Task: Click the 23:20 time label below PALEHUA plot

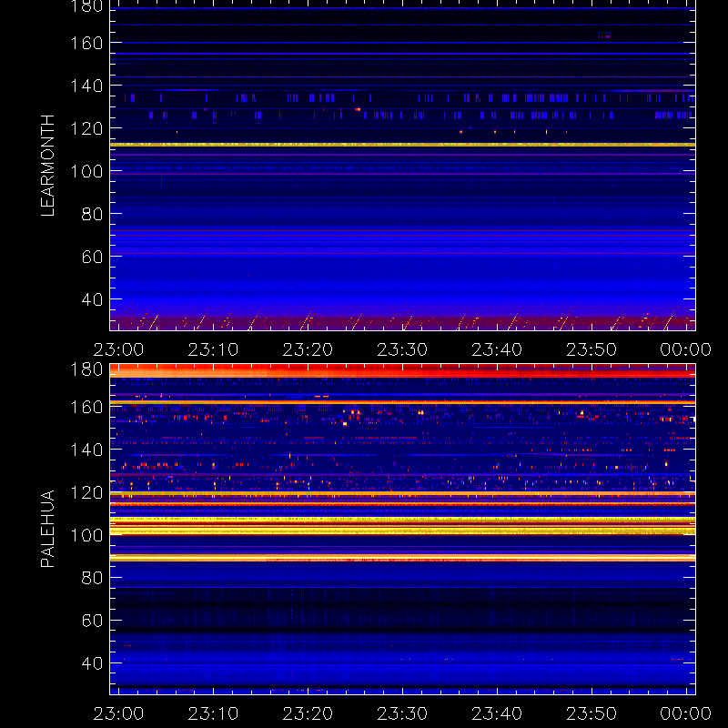Action: pos(308,713)
